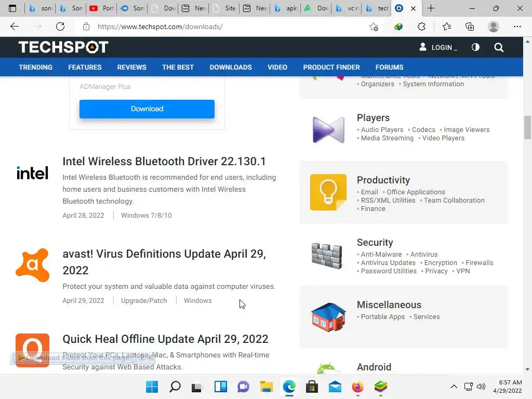
Task: Open the FEATURES menu item
Action: (x=85, y=67)
